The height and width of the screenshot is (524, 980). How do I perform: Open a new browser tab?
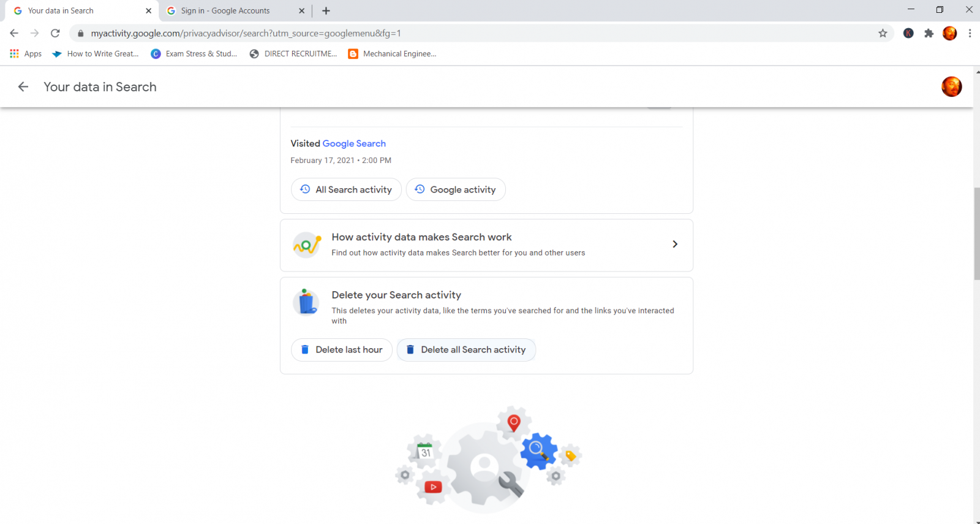[326, 10]
